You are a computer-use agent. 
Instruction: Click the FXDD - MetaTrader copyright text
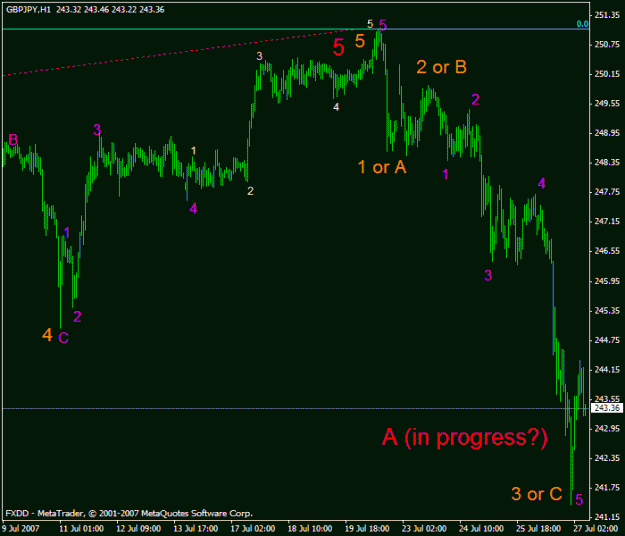point(129,513)
